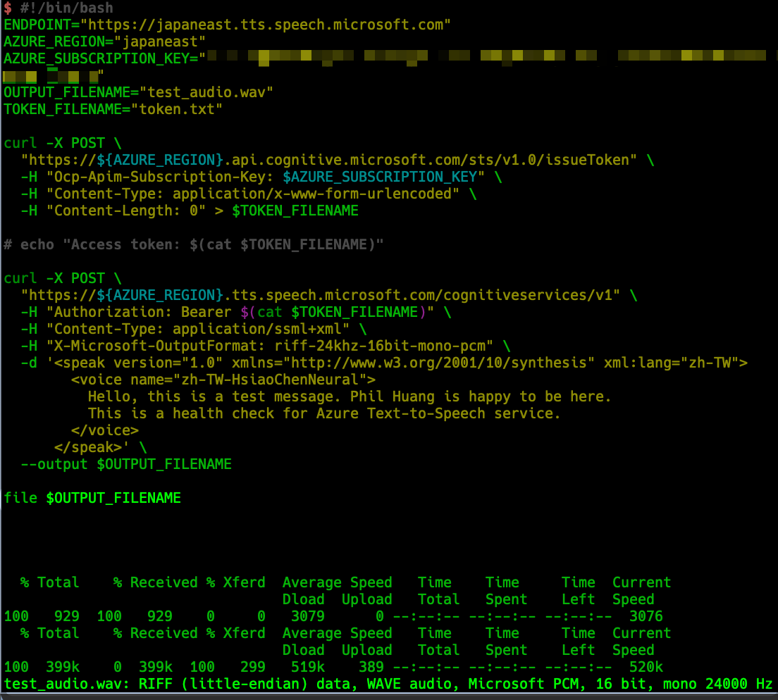The image size is (778, 700).
Task: Click the 520k current speed value
Action: click(x=646, y=667)
